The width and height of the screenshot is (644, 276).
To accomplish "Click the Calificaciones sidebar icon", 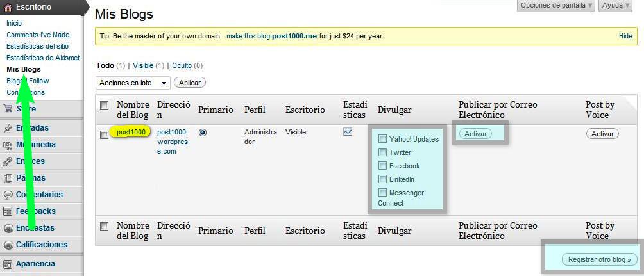I will point(8,245).
